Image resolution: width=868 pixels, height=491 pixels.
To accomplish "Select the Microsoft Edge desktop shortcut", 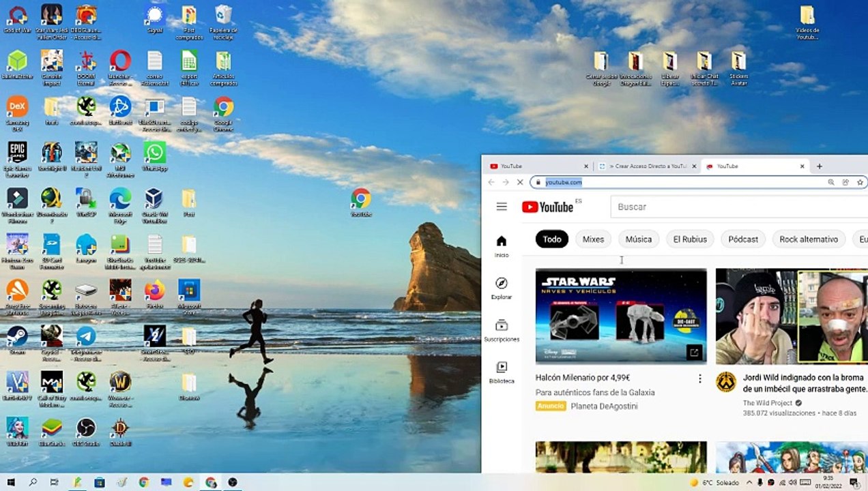I will coord(121,206).
